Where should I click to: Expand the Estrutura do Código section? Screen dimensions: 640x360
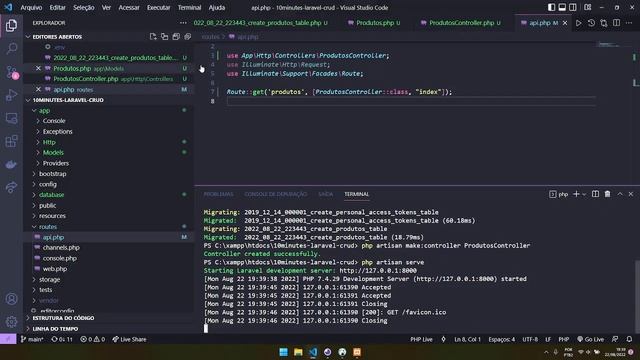[63, 318]
